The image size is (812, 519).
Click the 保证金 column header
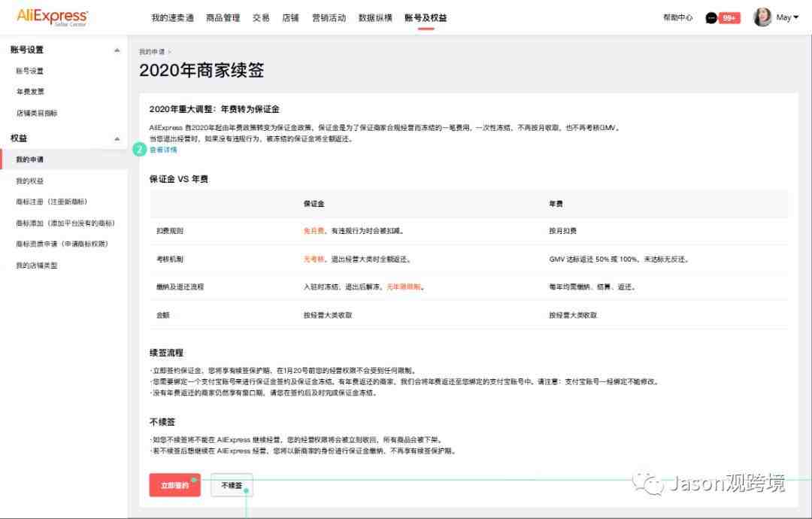(x=314, y=204)
